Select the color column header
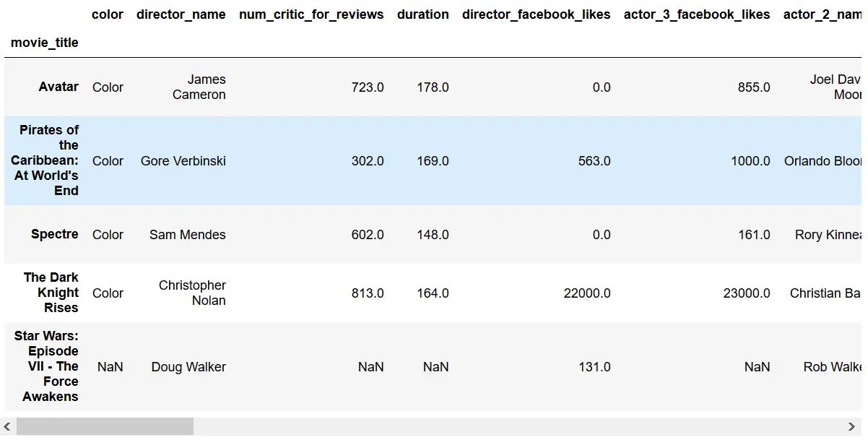 108,14
